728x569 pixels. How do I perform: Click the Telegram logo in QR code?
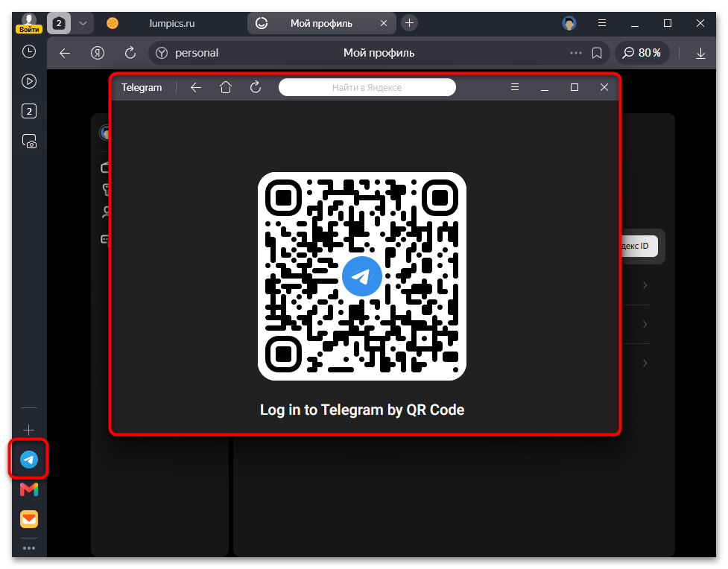[361, 276]
